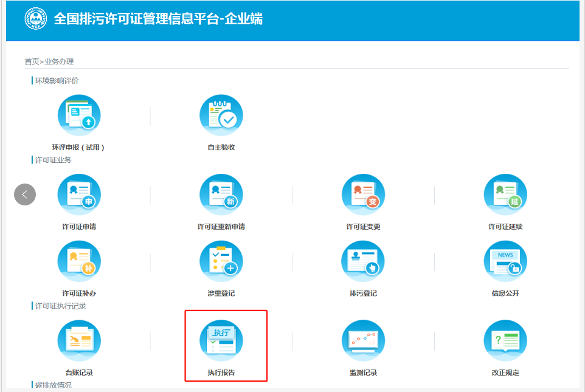Open the 许可证延续 icon
The height and width of the screenshot is (392, 585).
tap(505, 195)
